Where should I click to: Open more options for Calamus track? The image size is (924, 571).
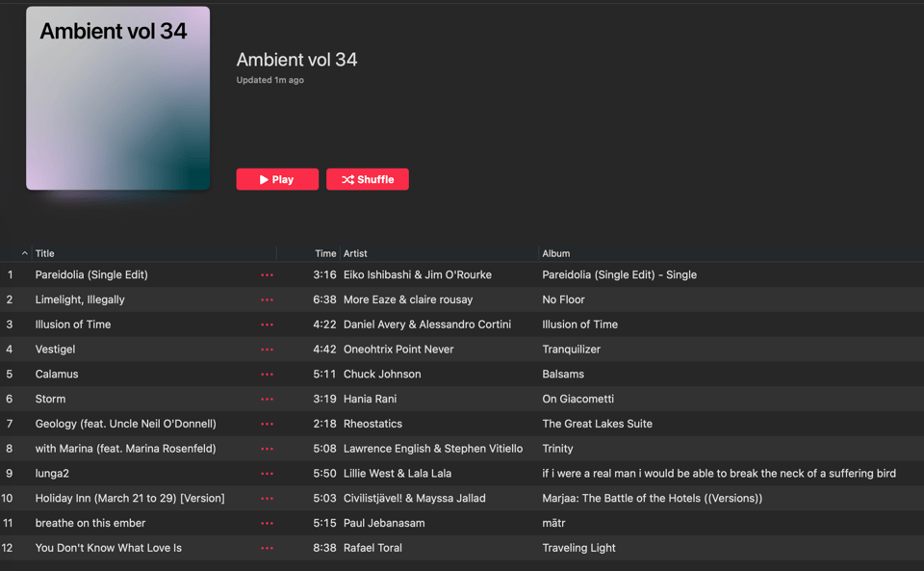click(x=267, y=375)
